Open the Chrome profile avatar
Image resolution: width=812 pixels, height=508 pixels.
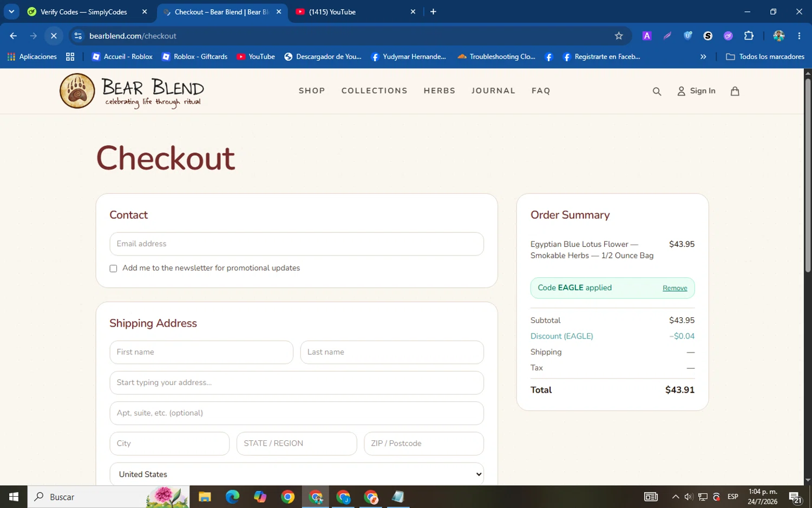pyautogui.click(x=779, y=36)
